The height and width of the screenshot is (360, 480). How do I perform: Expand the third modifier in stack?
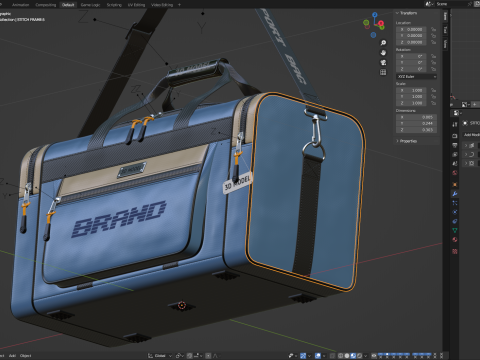tap(466, 163)
